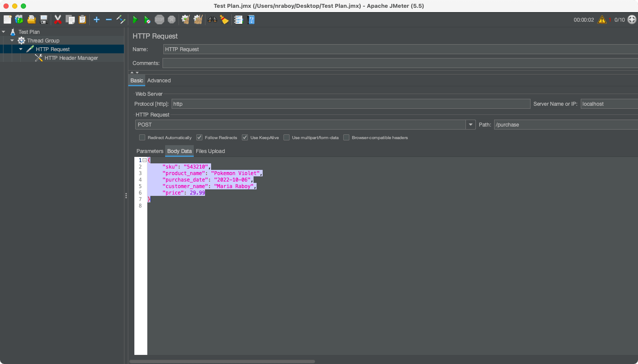Click the horizontal scrollbar at bottom
Viewport: 638px width, 364px height.
(x=222, y=361)
